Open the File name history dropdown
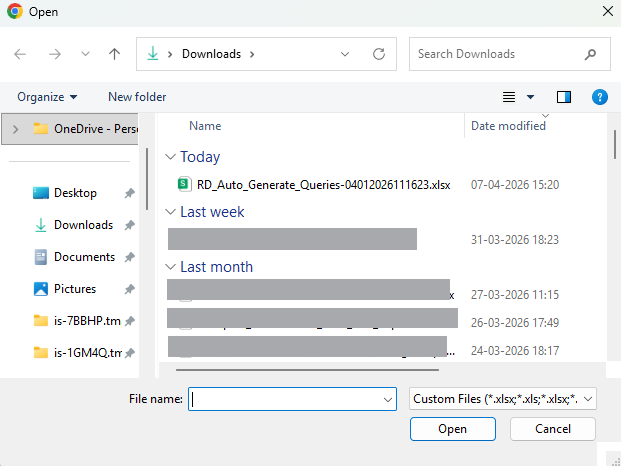Image resolution: width=621 pixels, height=466 pixels. tap(388, 399)
